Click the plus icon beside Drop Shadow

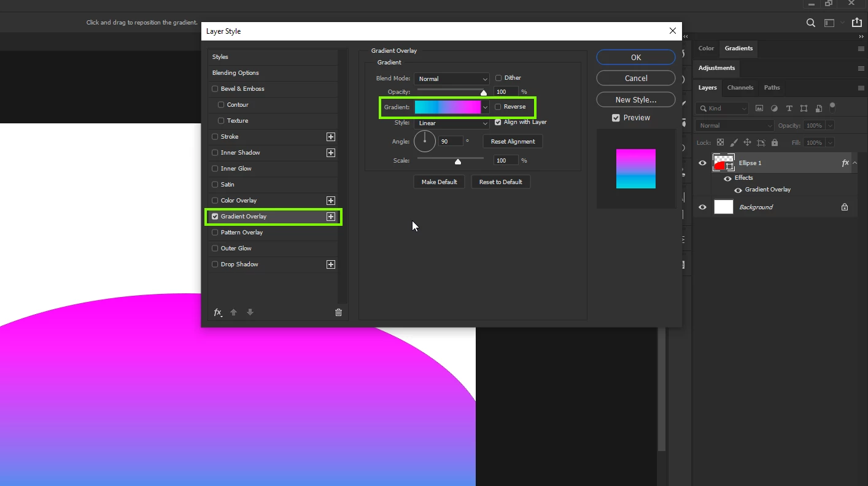tap(331, 264)
